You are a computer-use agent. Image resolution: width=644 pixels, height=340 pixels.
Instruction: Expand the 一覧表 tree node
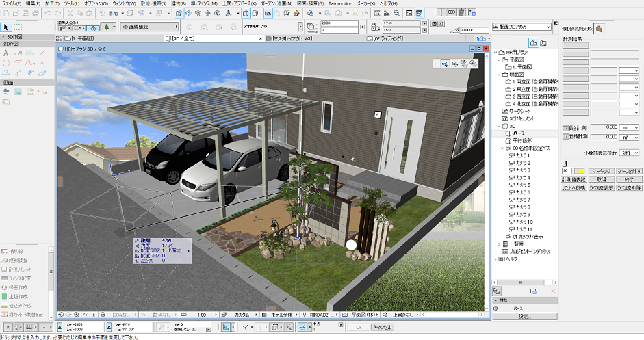tap(498, 244)
